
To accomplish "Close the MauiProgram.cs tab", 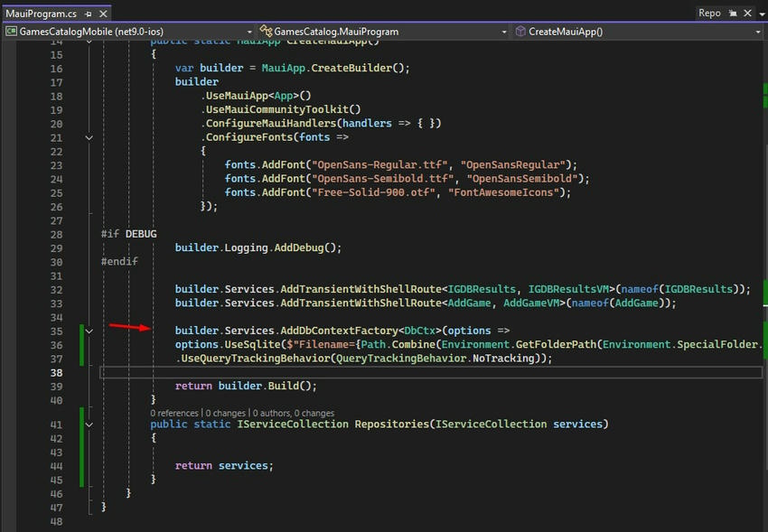I will click(x=102, y=14).
